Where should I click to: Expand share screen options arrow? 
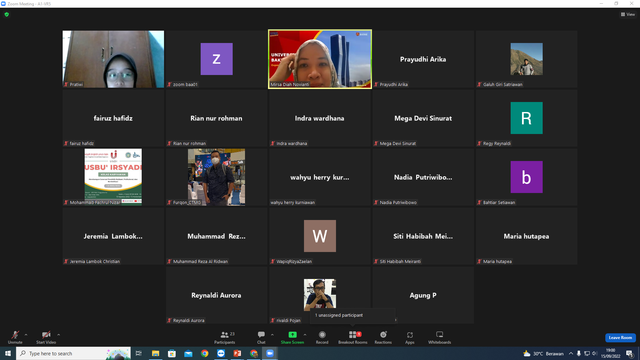305,335
